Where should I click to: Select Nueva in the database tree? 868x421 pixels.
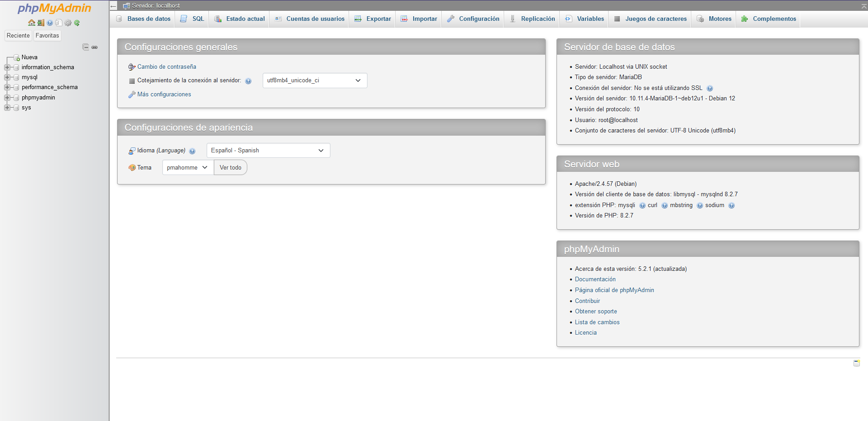(29, 57)
